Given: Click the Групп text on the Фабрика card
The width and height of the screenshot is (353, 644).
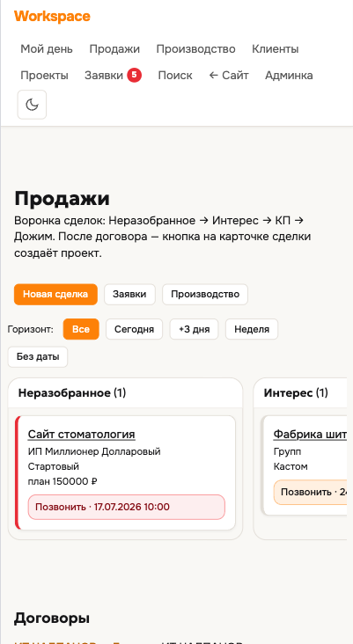Looking at the screenshot, I should click(287, 452).
